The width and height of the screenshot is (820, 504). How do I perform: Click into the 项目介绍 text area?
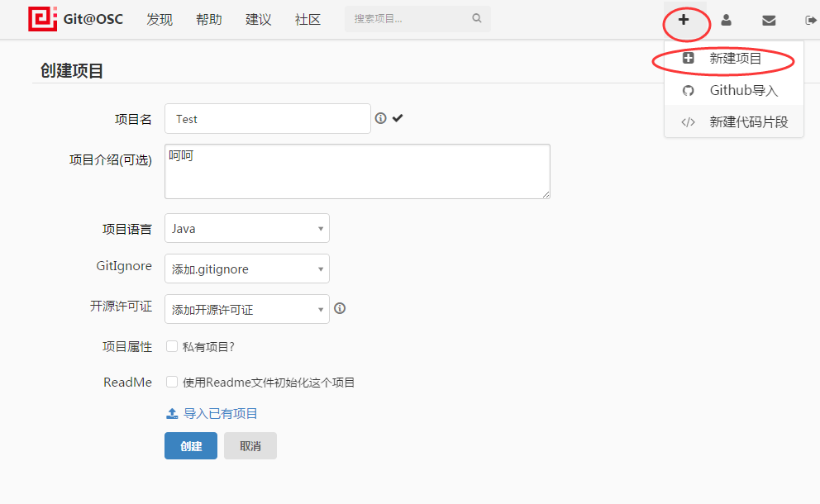coord(357,172)
